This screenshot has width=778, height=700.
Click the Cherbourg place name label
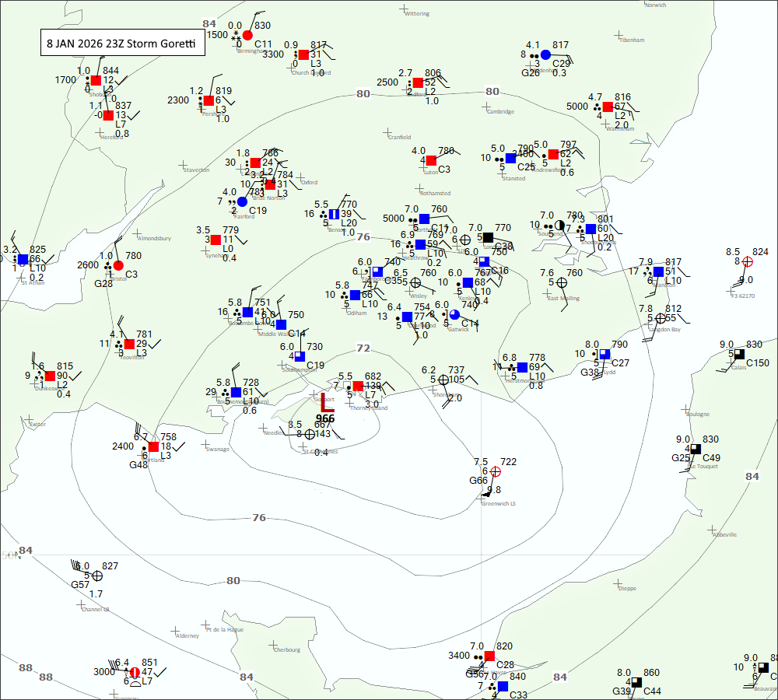coord(286,649)
